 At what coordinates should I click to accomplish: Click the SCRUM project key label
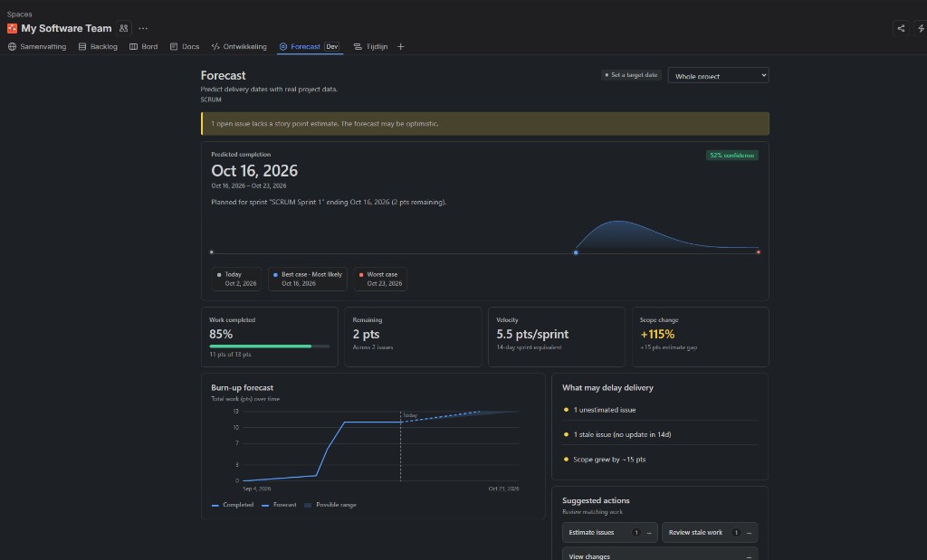210,100
